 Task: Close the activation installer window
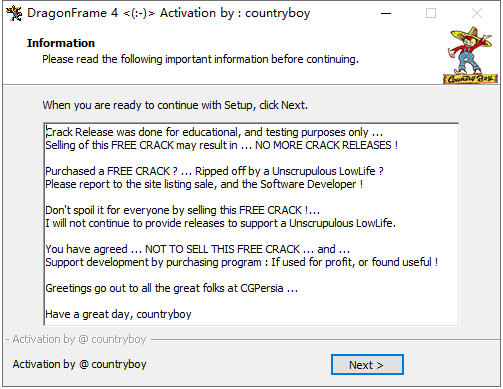(477, 14)
